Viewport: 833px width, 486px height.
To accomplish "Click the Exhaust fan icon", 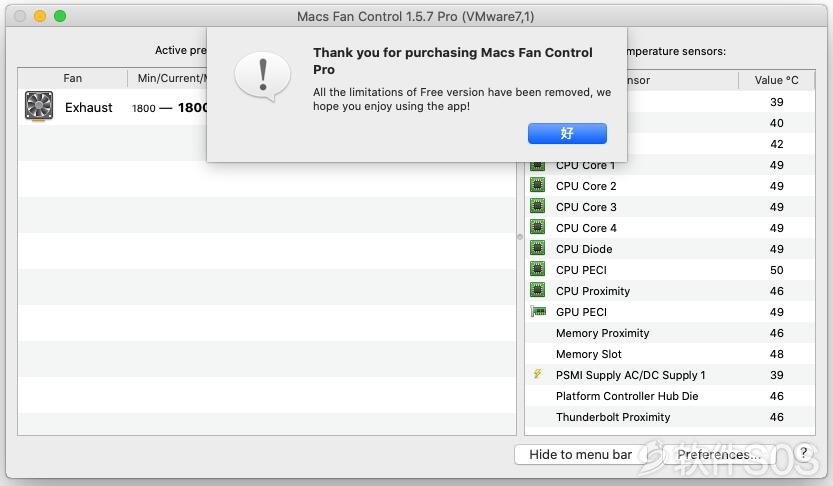I will [39, 106].
